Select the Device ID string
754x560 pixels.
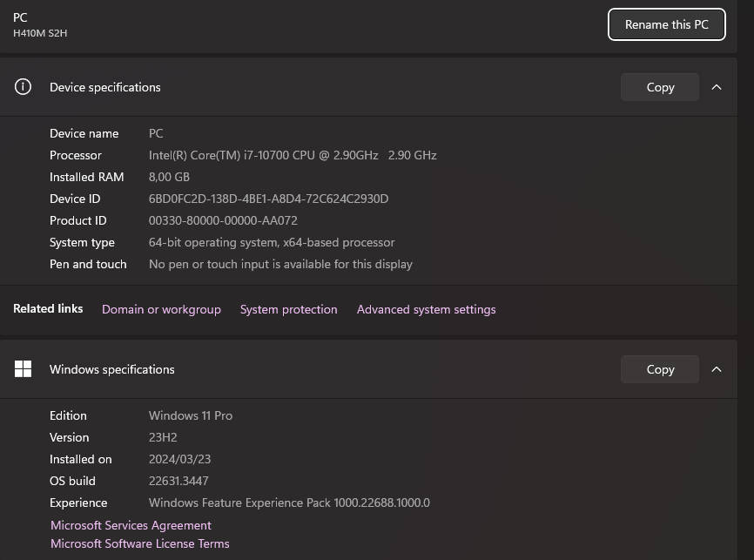[267, 199]
